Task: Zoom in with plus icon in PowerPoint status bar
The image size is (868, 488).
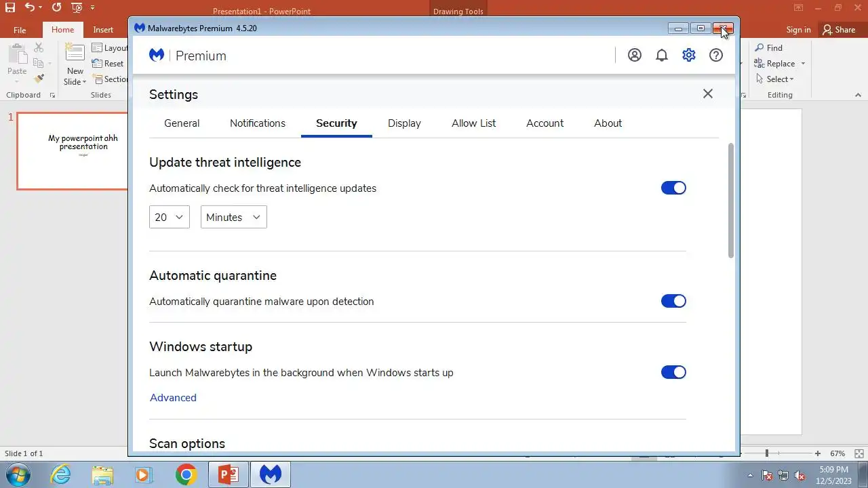Action: (818, 453)
